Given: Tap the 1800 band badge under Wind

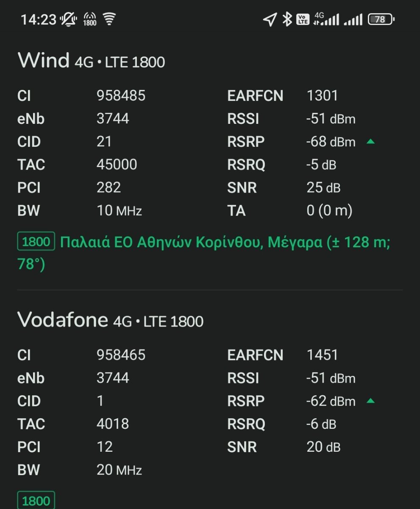Looking at the screenshot, I should 36,242.
